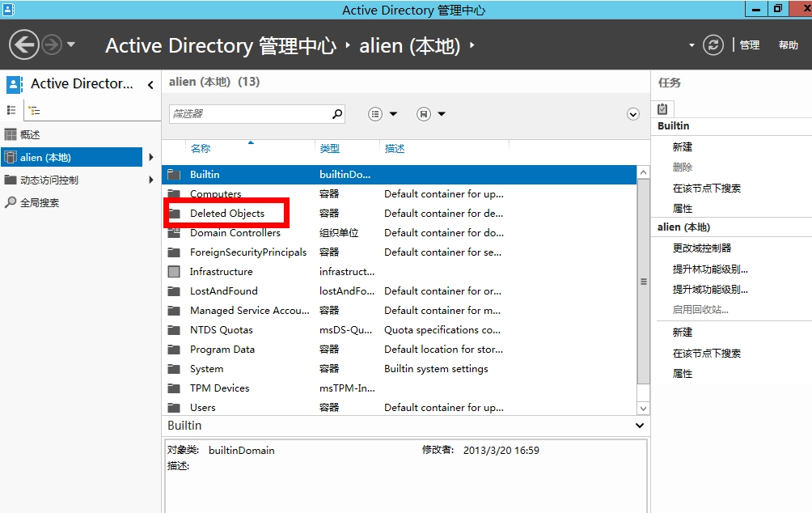Click 更改域控制器 in the tasks pane
812x513 pixels.
(x=702, y=248)
